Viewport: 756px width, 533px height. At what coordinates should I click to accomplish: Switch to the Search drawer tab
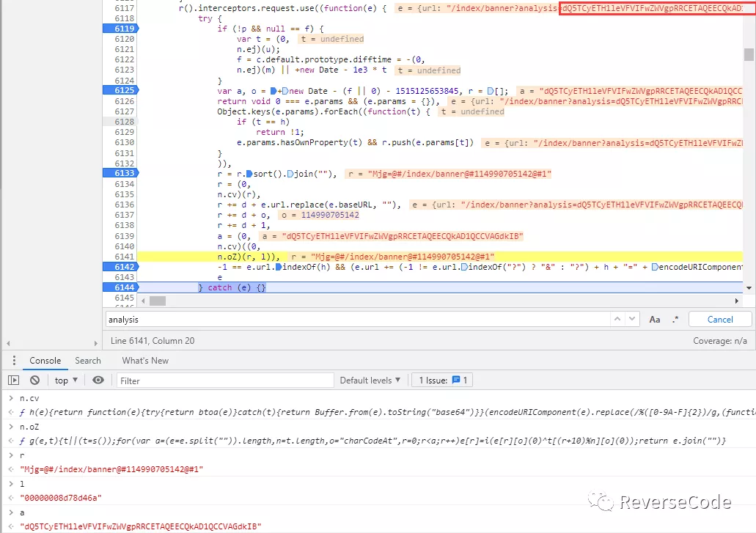[x=88, y=361]
